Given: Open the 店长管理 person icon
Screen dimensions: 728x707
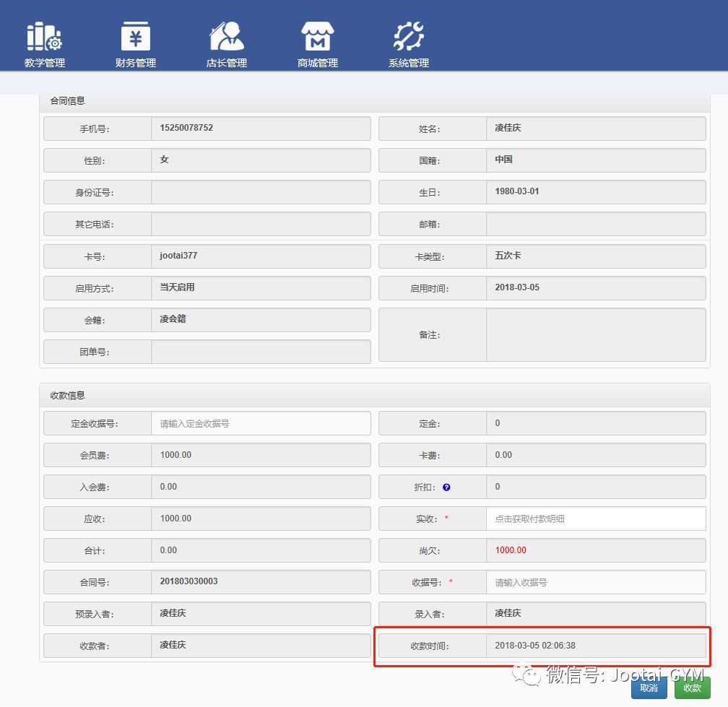Looking at the screenshot, I should (x=227, y=35).
